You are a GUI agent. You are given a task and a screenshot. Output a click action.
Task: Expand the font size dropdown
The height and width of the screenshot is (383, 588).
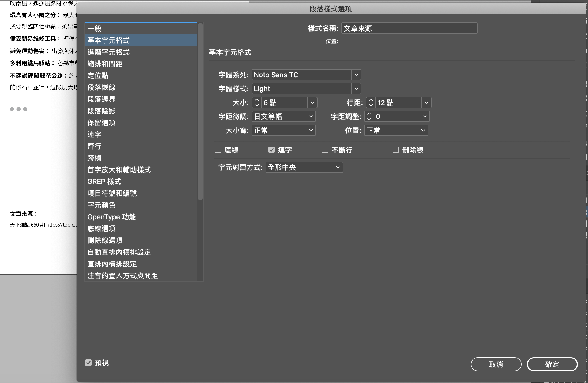(312, 103)
